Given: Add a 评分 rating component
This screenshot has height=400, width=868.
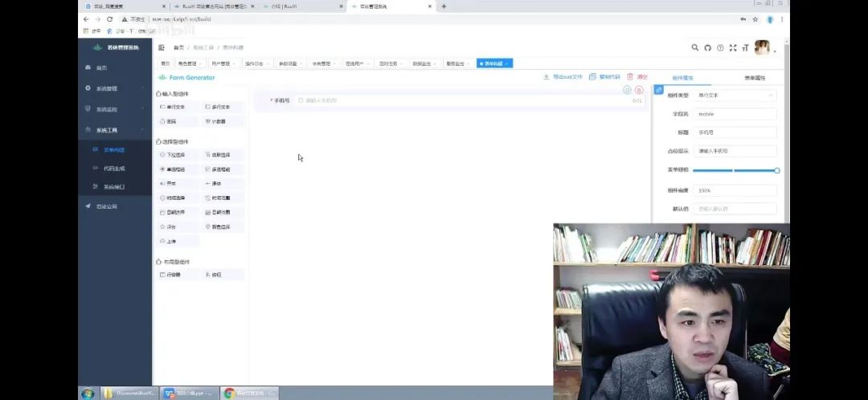Looking at the screenshot, I should click(177, 227).
